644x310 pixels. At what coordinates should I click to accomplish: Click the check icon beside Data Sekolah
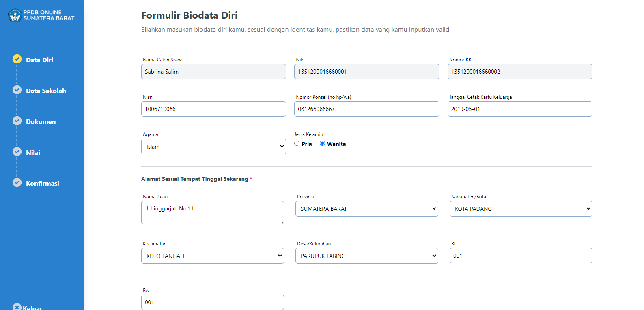coord(17,90)
